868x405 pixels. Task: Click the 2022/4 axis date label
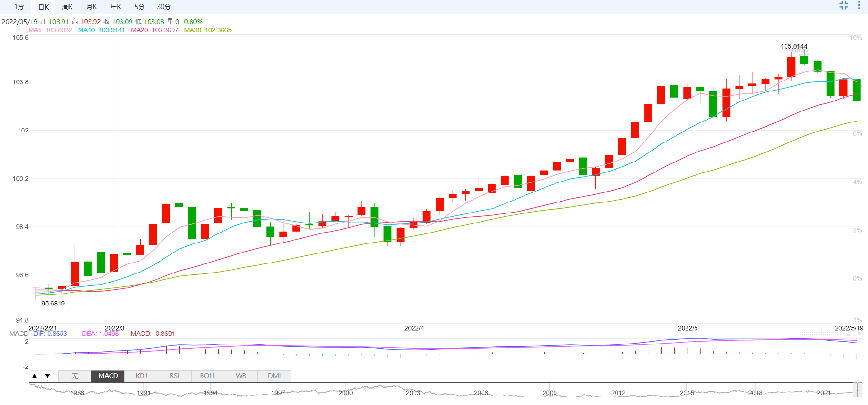coord(414,328)
